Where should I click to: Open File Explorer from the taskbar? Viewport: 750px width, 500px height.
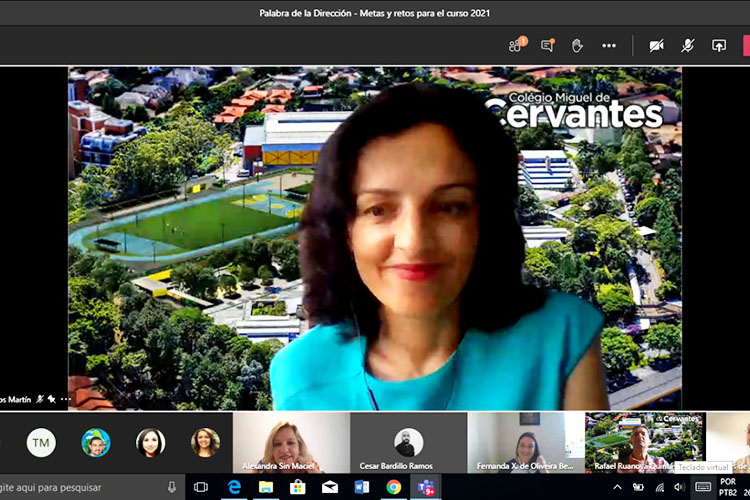pyautogui.click(x=266, y=488)
